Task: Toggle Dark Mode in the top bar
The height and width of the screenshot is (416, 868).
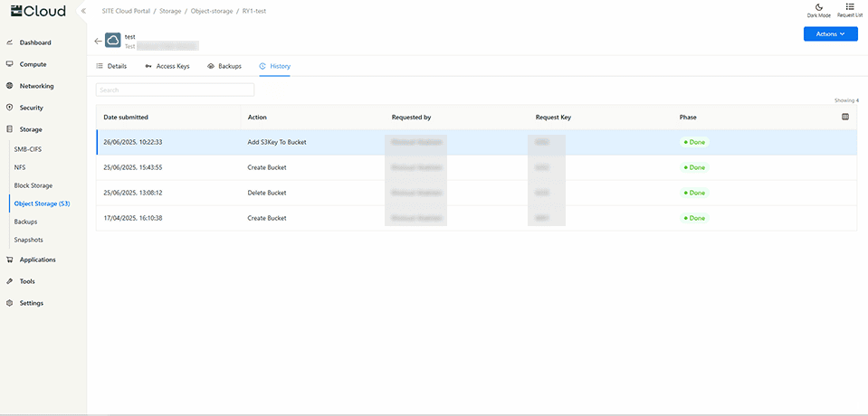Action: (x=818, y=10)
